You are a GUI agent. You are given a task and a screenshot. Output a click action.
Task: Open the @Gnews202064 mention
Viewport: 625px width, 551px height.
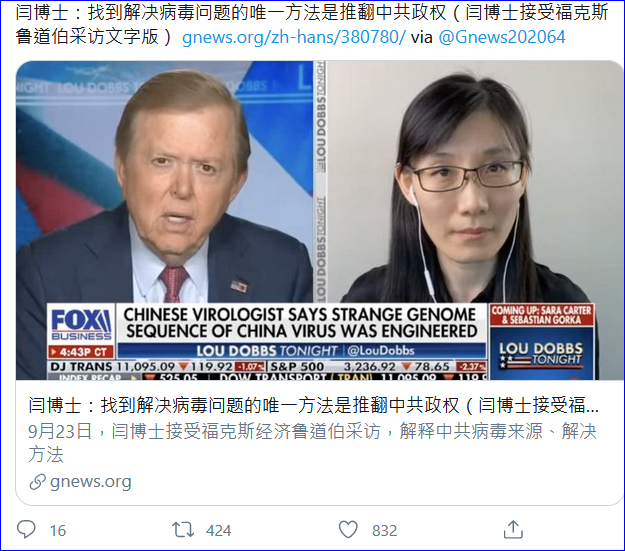click(502, 37)
